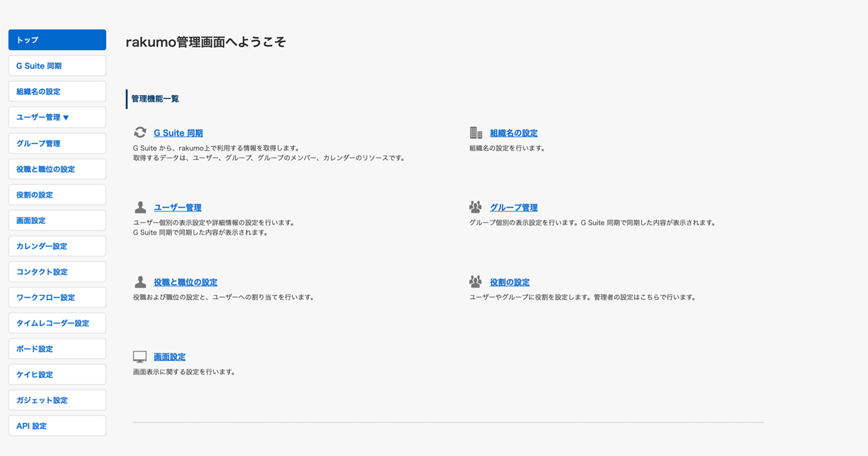Click the 管理機能一覧 section title
Screen dimensions: 868x456
pos(155,99)
